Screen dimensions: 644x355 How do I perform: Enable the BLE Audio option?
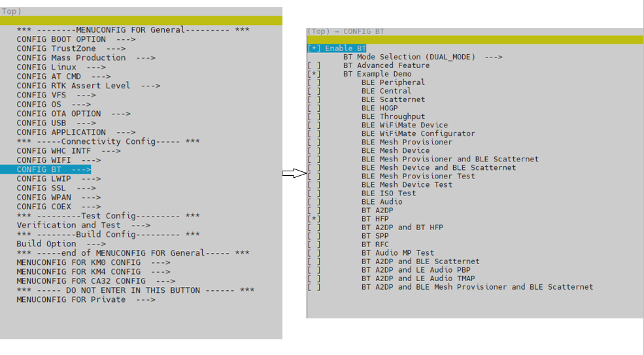click(314, 202)
